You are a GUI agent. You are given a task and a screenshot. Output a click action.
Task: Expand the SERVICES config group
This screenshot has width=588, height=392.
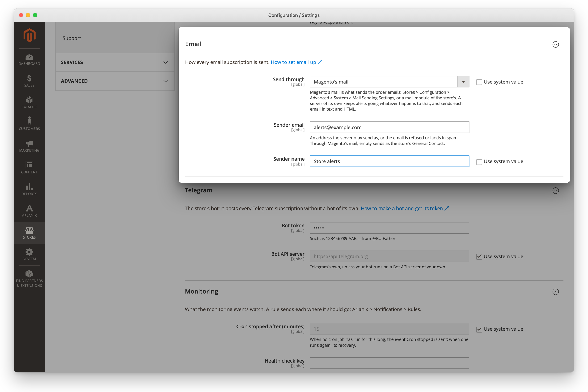[115, 62]
